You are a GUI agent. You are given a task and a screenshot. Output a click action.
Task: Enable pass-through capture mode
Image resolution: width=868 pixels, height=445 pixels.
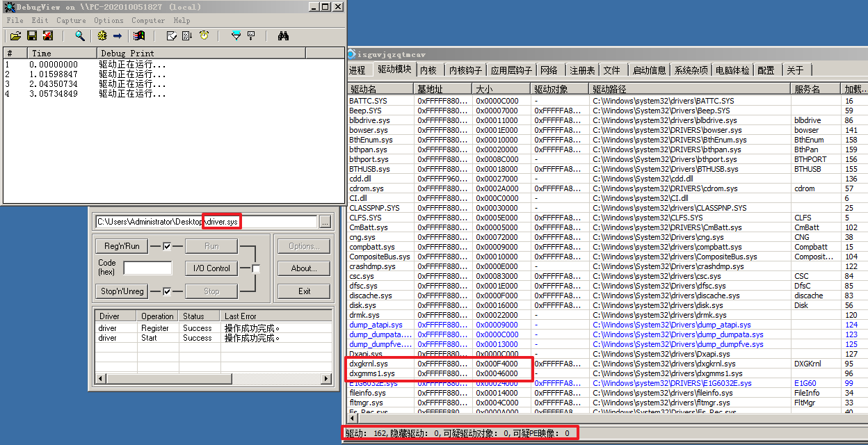(x=117, y=35)
